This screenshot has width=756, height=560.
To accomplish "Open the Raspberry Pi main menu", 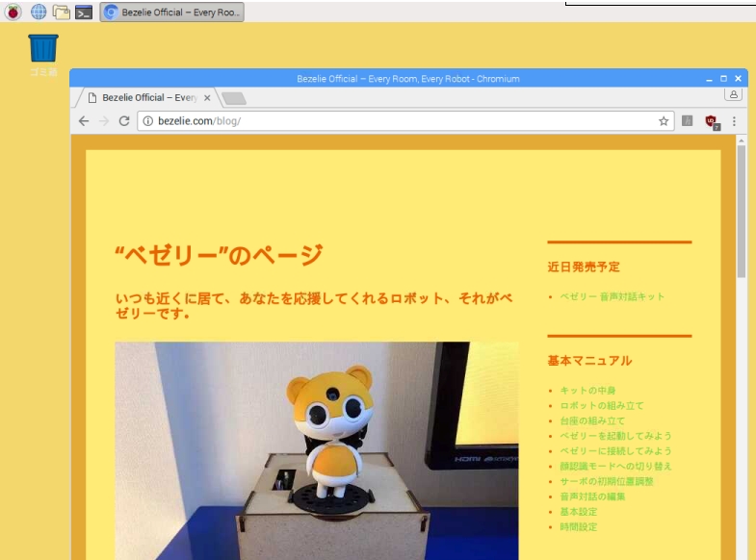I will pos(13,13).
